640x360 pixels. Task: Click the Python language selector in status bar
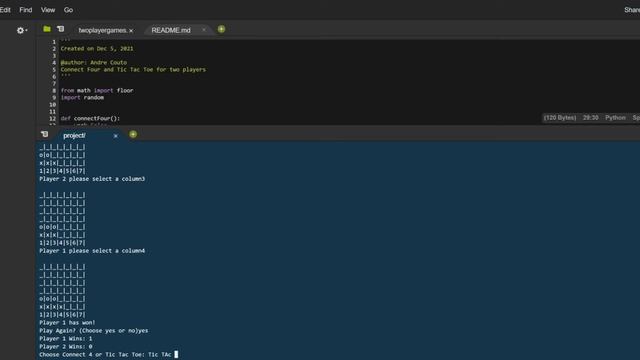[615, 118]
